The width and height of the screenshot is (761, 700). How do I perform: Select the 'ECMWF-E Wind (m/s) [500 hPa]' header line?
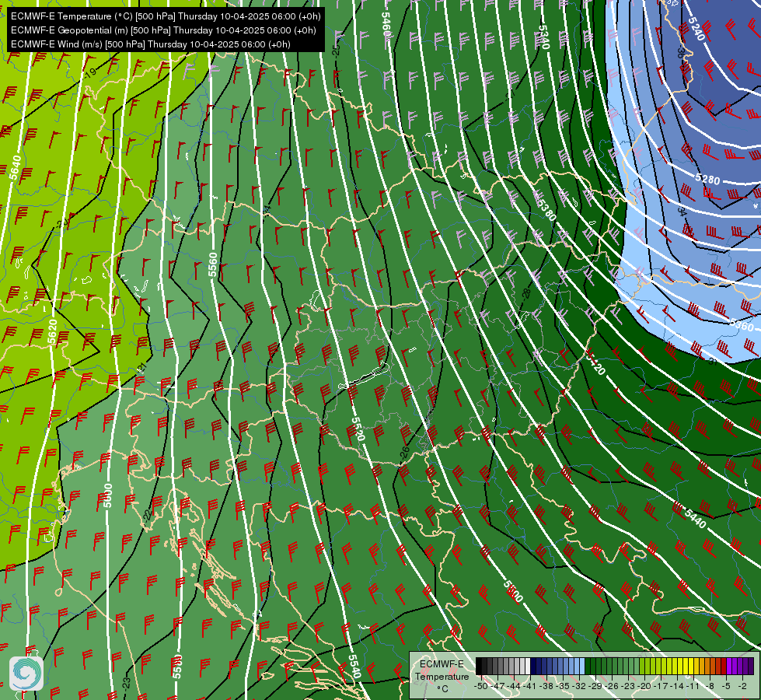tap(151, 44)
